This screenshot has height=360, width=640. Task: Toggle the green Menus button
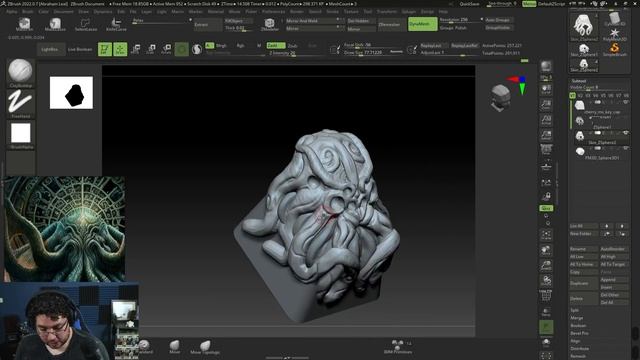(x=529, y=4)
